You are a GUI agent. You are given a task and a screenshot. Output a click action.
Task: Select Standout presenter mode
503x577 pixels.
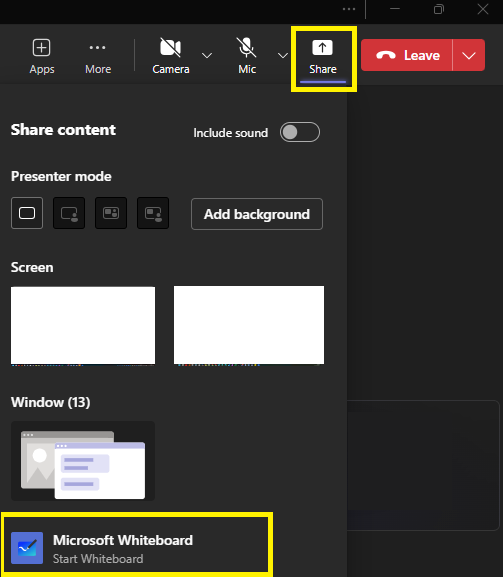pyautogui.click(x=69, y=213)
